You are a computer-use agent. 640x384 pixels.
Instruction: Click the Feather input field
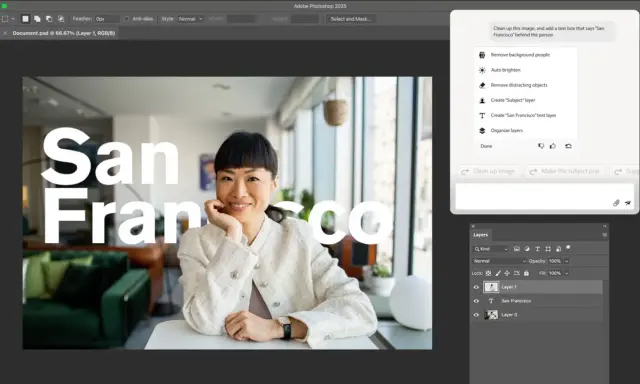107,19
